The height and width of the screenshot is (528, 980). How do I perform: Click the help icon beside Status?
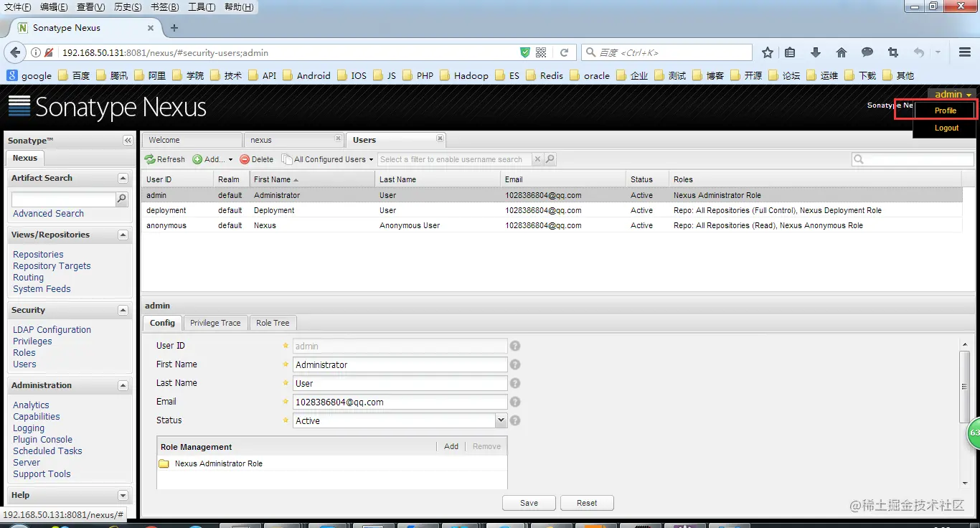click(515, 420)
